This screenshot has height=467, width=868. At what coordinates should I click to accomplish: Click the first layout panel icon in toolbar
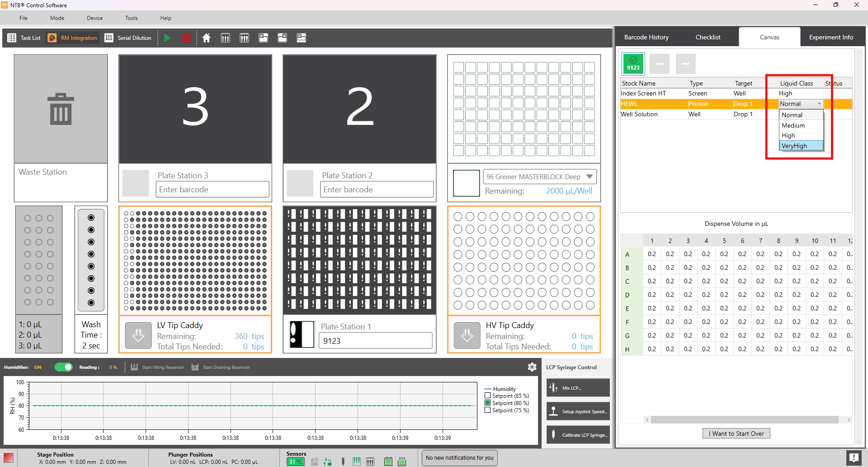[263, 38]
